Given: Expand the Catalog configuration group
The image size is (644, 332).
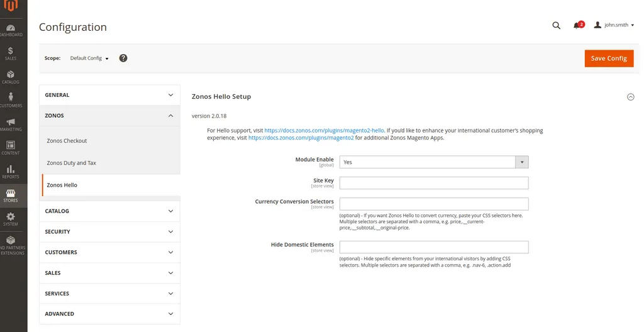Looking at the screenshot, I should (109, 211).
